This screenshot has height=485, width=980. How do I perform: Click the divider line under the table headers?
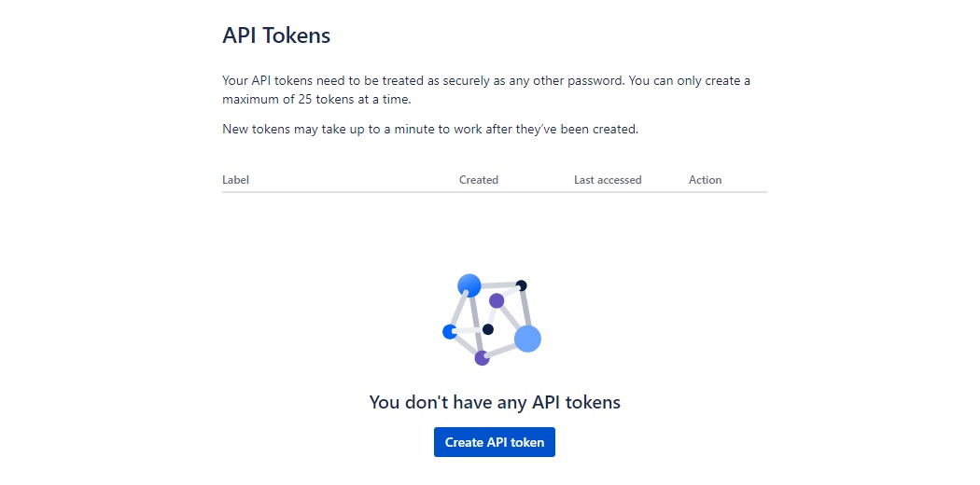(x=494, y=192)
